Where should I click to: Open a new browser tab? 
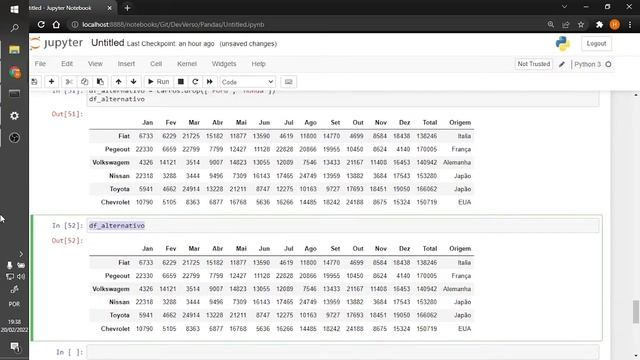tap(127, 8)
